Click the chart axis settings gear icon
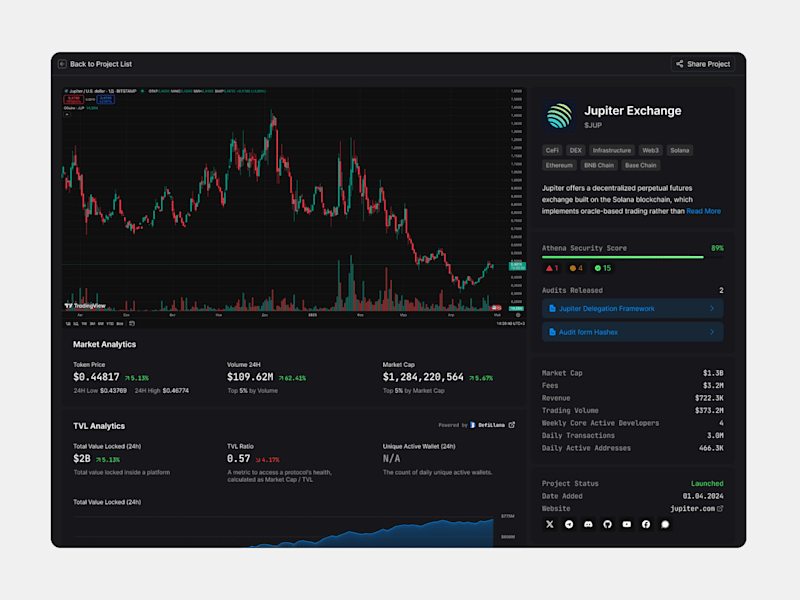 tap(518, 315)
